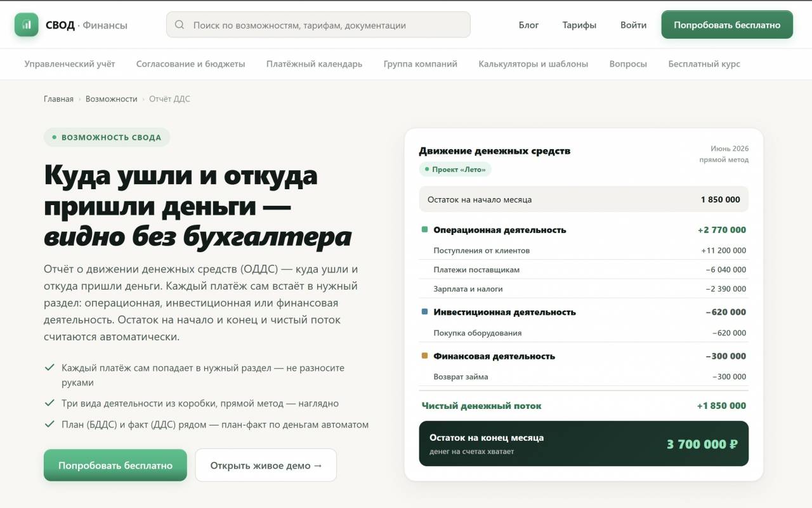Go to Возможности breadcrumb

[112, 99]
